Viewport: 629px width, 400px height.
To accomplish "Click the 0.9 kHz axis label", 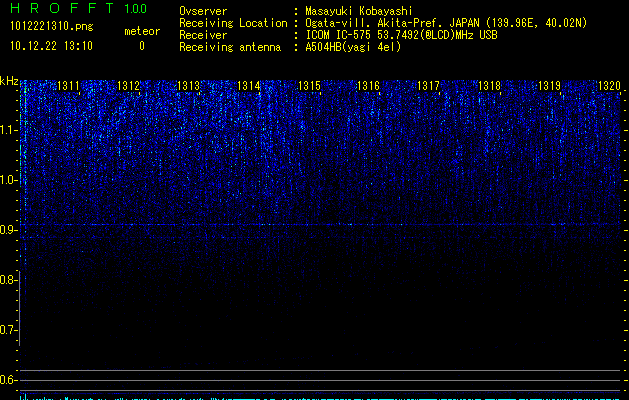I will (x=8, y=230).
